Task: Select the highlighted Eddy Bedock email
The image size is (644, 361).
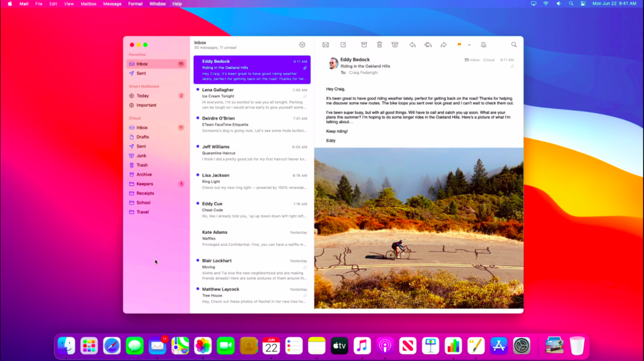Action: point(252,70)
